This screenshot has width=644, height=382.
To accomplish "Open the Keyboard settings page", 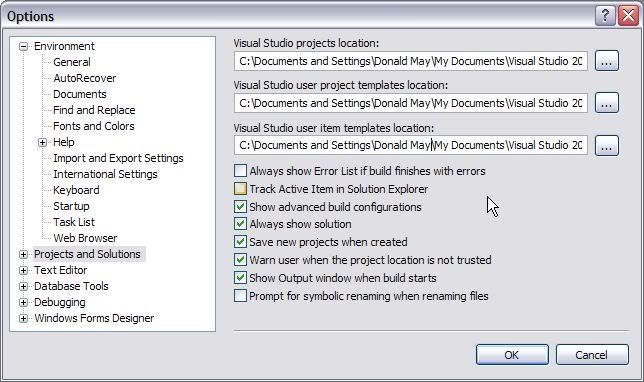I will [x=76, y=190].
